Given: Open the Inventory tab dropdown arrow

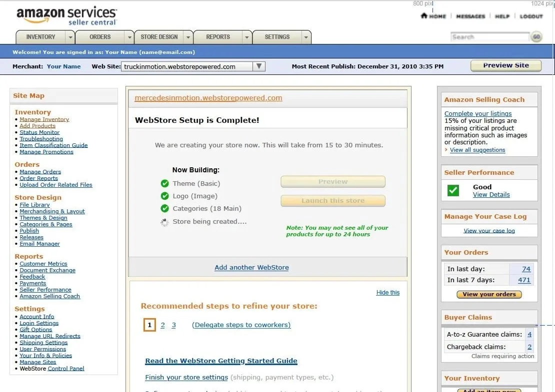Looking at the screenshot, I should pyautogui.click(x=70, y=37).
